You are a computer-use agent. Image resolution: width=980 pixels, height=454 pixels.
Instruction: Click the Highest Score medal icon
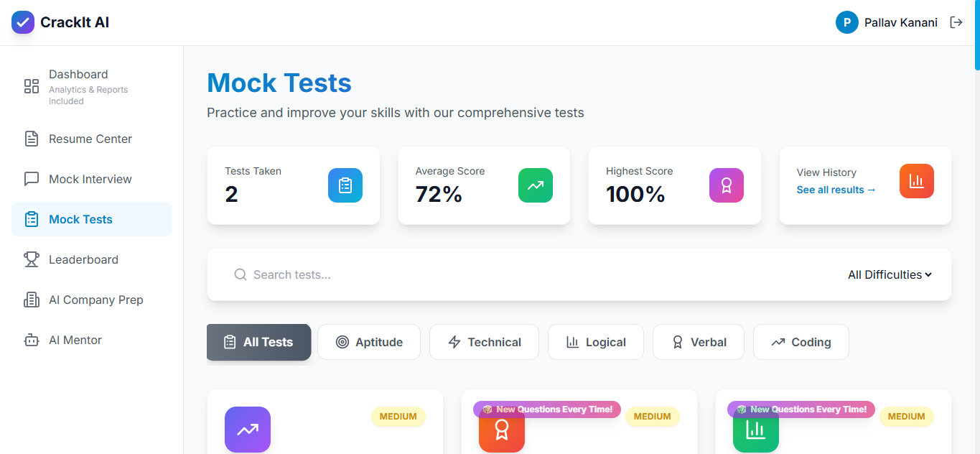tap(726, 185)
